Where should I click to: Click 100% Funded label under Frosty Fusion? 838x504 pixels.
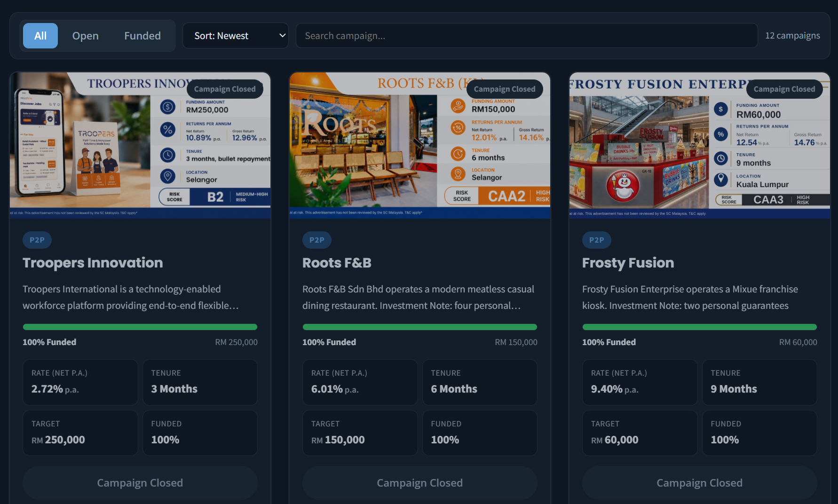(x=609, y=342)
